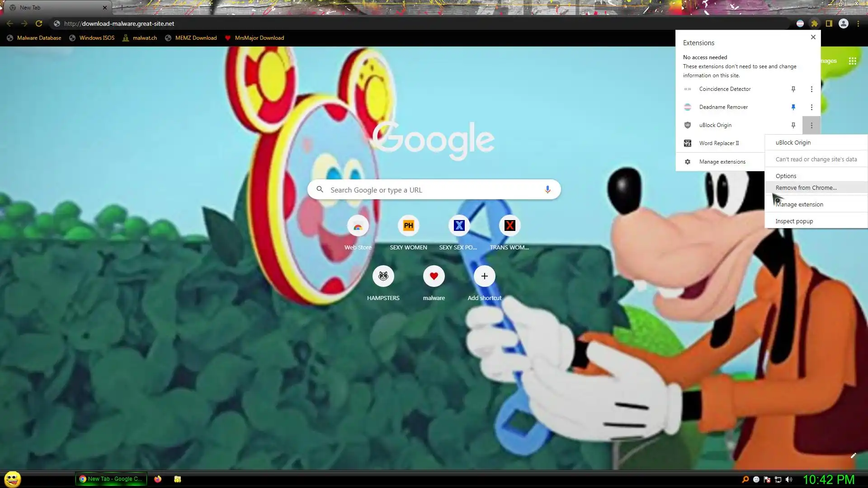The image size is (868, 488).
Task: Unpin the Deadname Remover extension
Action: (x=793, y=107)
